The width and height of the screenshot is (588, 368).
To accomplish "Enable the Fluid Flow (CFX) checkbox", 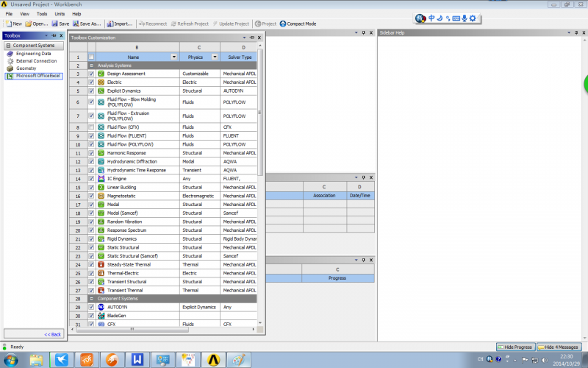I will (91, 127).
